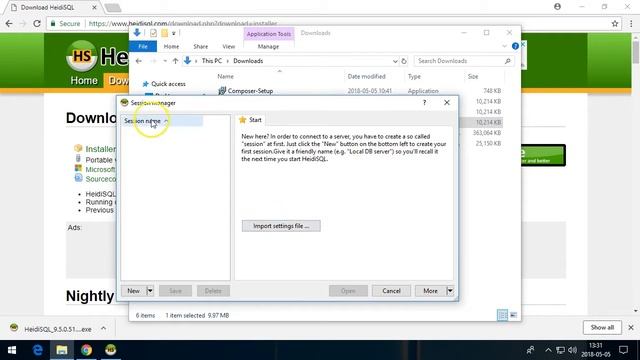The image size is (640, 360).
Task: Click Show all downloads button
Action: point(602,327)
